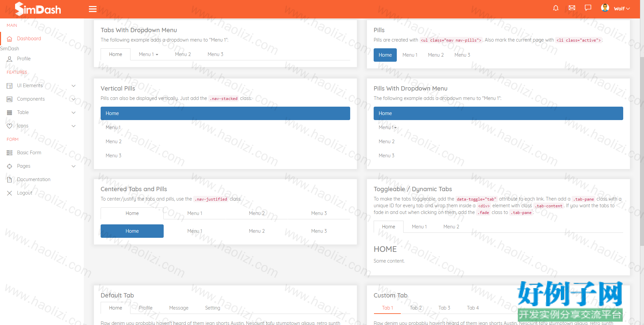Click the Table grid icon
The width and height of the screenshot is (644, 325).
click(9, 112)
